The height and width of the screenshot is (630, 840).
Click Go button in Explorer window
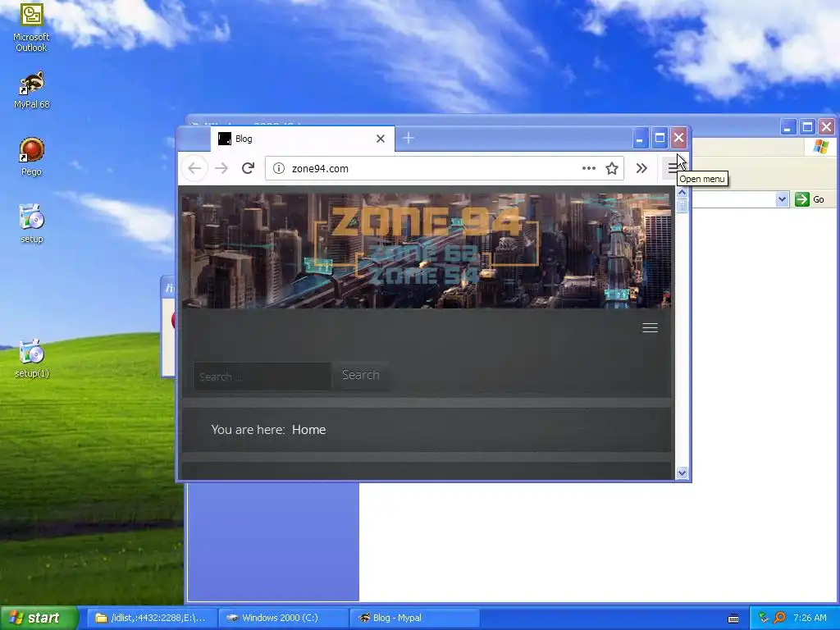tap(810, 199)
